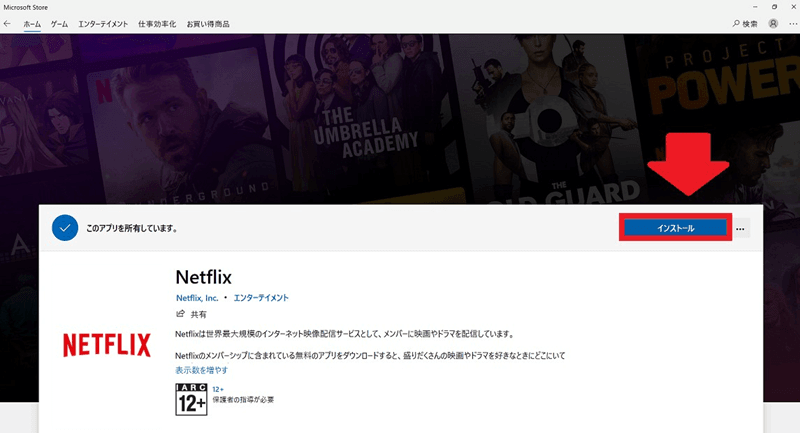Open the エンターテイメント category link
800x433 pixels.
click(x=261, y=298)
